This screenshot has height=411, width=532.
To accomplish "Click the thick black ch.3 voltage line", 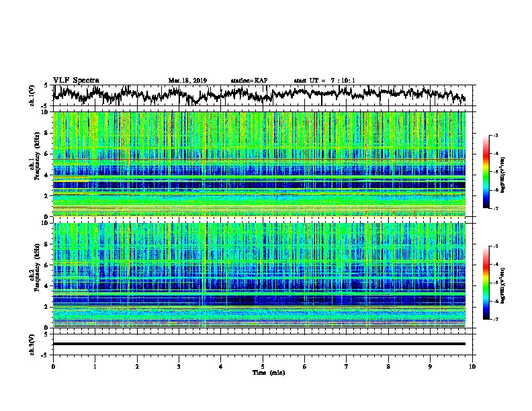I will [x=259, y=344].
